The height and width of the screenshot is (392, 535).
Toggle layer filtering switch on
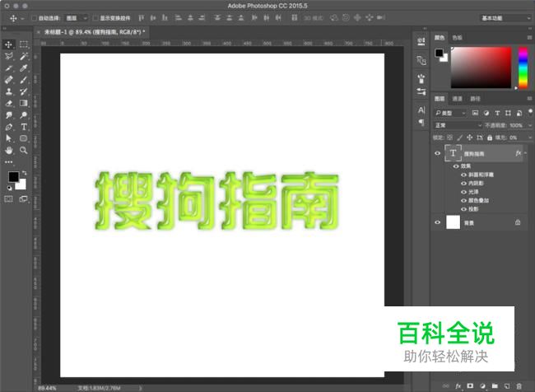(x=530, y=112)
